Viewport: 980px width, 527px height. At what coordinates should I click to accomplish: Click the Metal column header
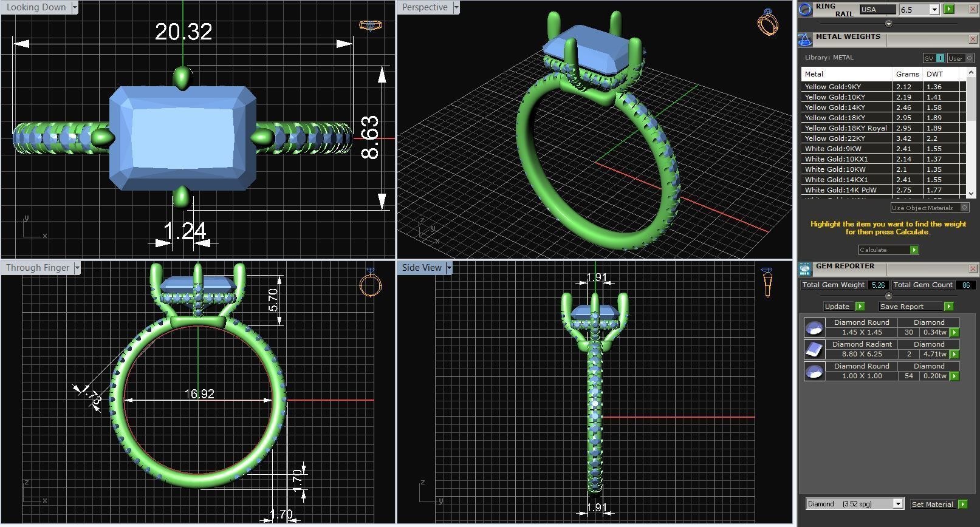pos(846,74)
